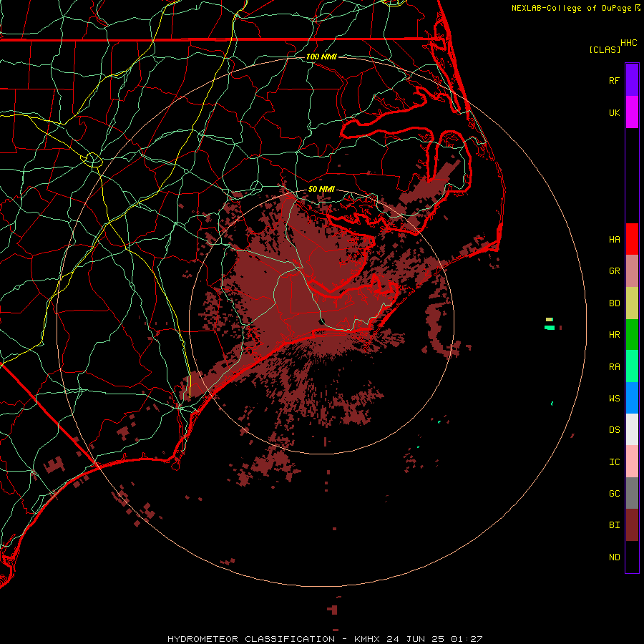The image size is (644, 644).
Task: Click the NEXLAB-College of DuPage credit text
Action: pos(571,8)
